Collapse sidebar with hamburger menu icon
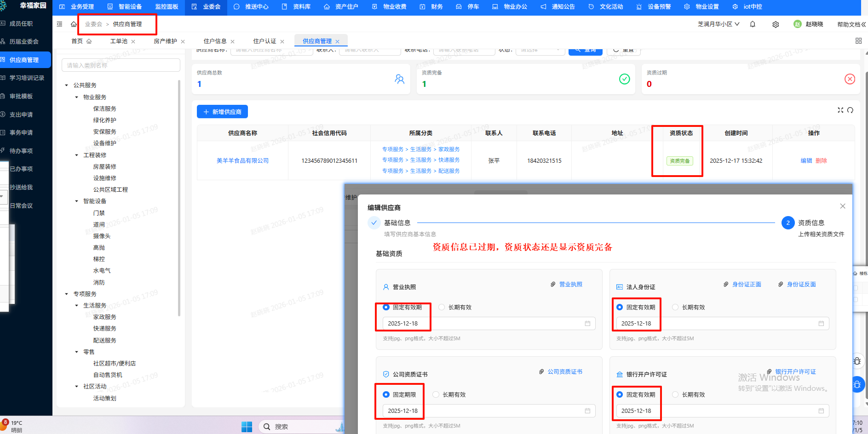The width and height of the screenshot is (868, 434). (59, 24)
